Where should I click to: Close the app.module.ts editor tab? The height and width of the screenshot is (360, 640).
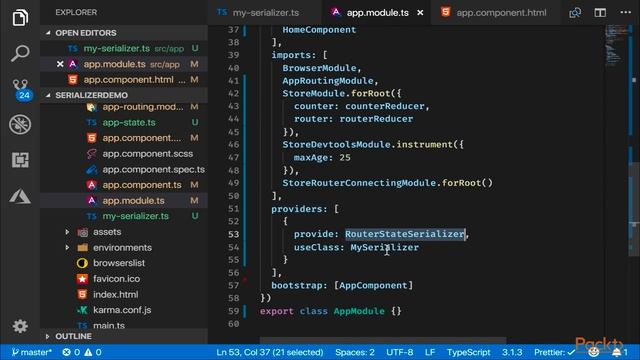[x=420, y=13]
